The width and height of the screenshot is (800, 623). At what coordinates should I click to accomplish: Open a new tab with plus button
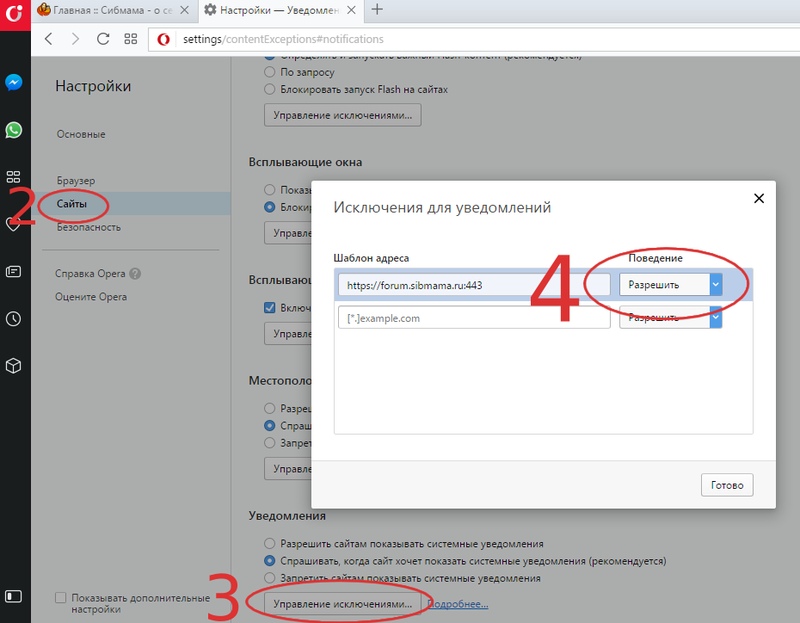377,10
